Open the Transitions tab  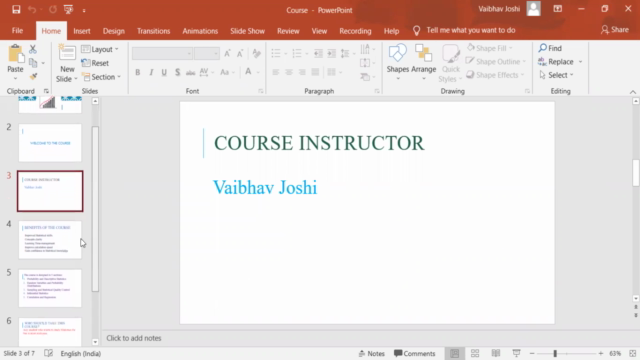pyautogui.click(x=153, y=31)
